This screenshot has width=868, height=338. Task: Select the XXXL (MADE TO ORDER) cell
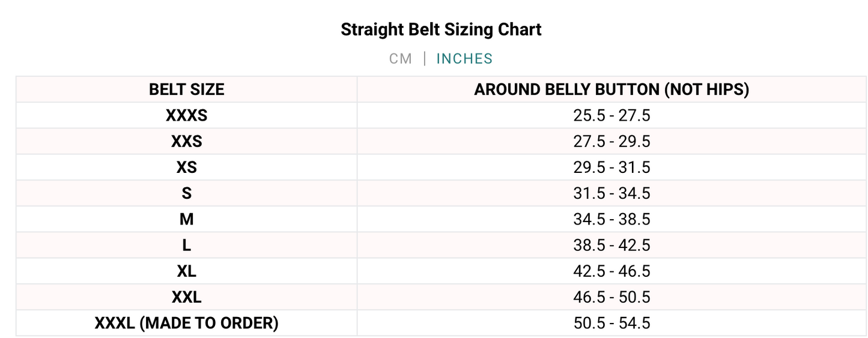coord(187,323)
